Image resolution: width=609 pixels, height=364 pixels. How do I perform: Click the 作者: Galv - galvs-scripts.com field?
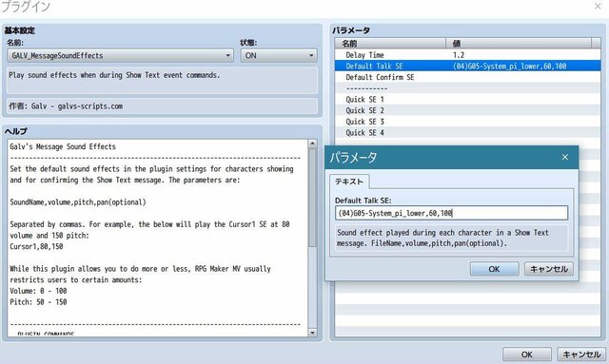tap(163, 105)
